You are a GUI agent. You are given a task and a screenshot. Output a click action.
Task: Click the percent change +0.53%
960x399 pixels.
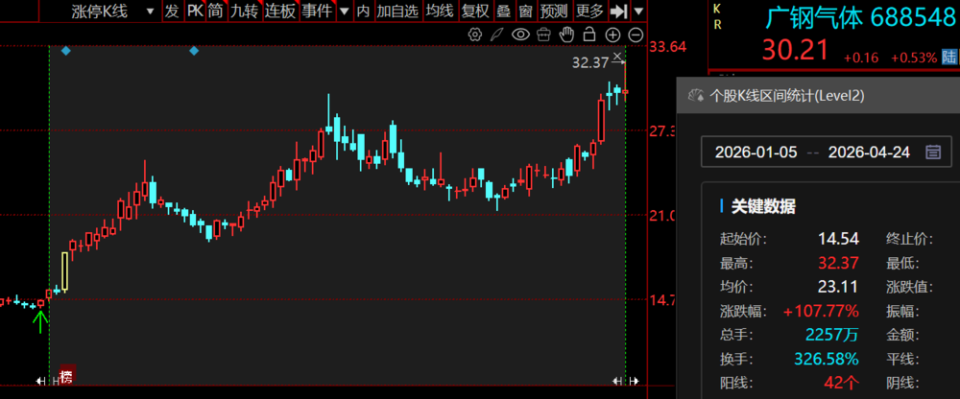click(x=913, y=58)
